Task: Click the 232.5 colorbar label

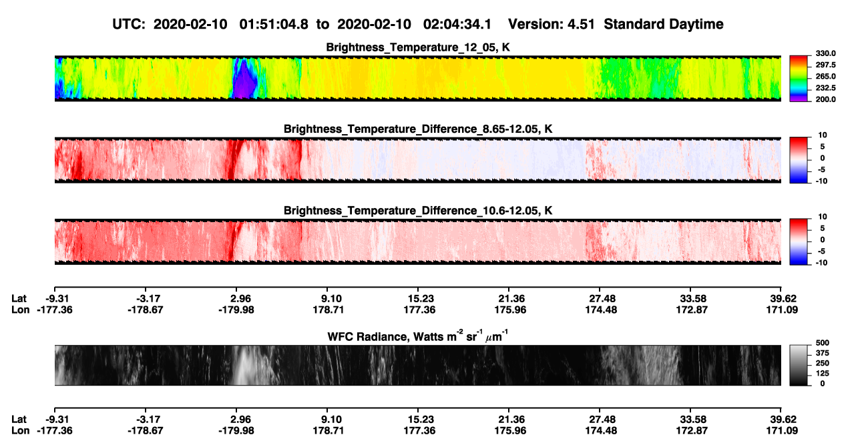Action: (x=825, y=87)
